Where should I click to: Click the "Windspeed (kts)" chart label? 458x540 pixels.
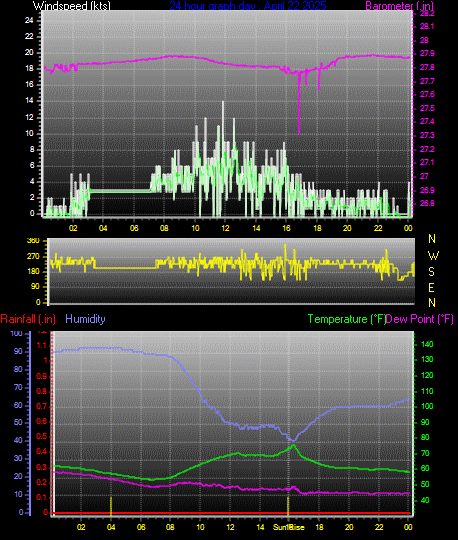click(x=72, y=6)
